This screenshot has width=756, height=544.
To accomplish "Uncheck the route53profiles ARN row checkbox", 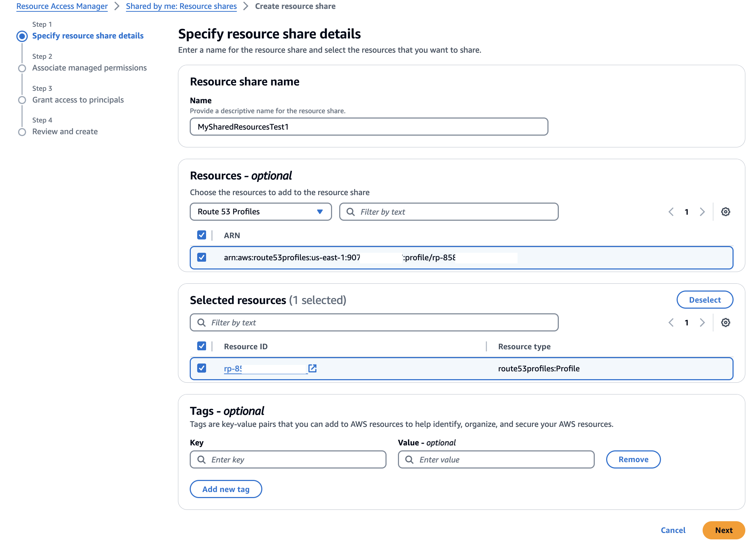I will (x=201, y=257).
